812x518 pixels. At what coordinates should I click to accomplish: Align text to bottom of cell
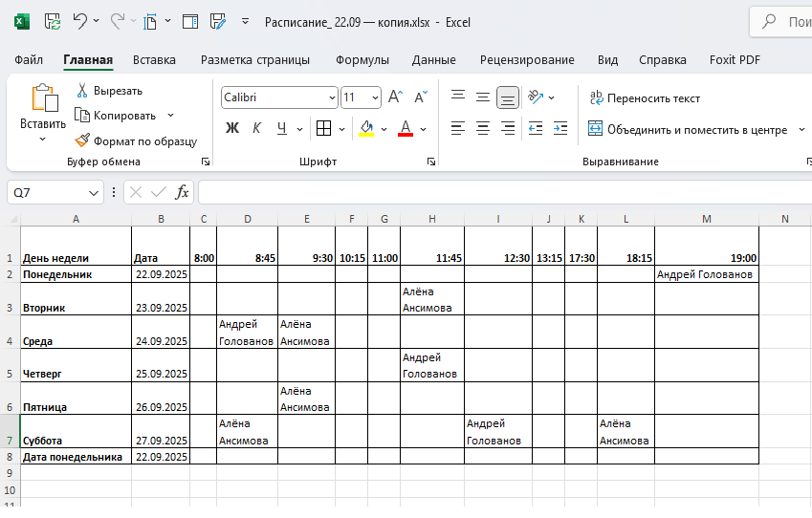pos(508,97)
